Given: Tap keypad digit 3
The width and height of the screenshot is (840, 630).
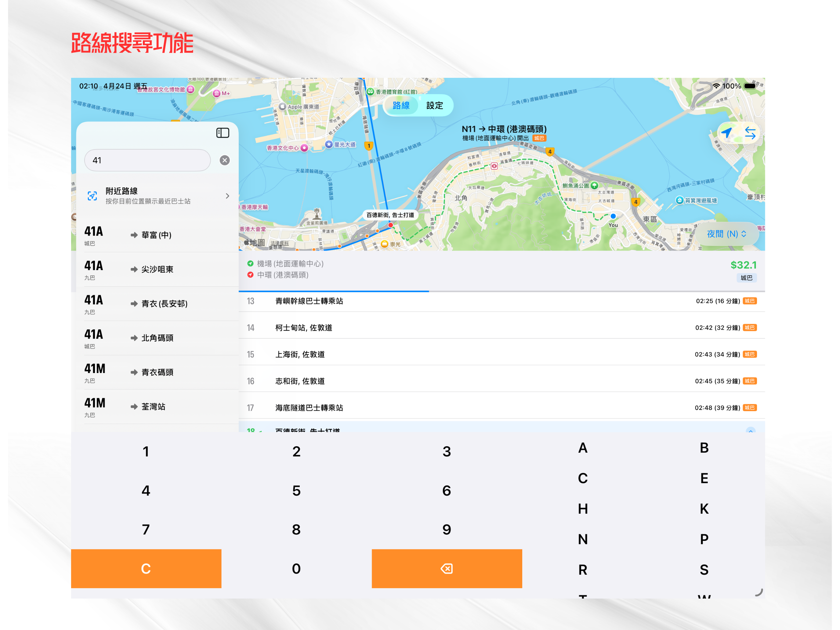Looking at the screenshot, I should pos(447,451).
